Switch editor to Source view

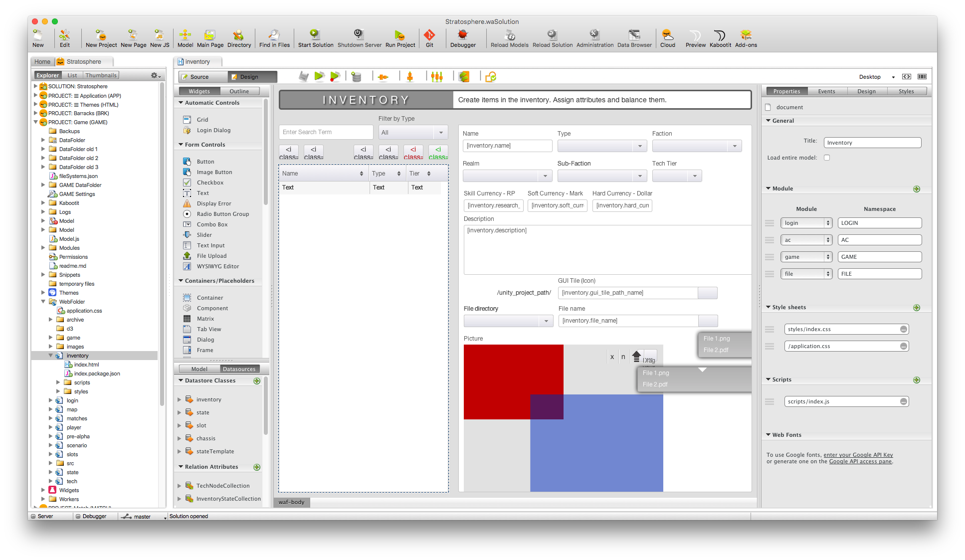coord(200,77)
